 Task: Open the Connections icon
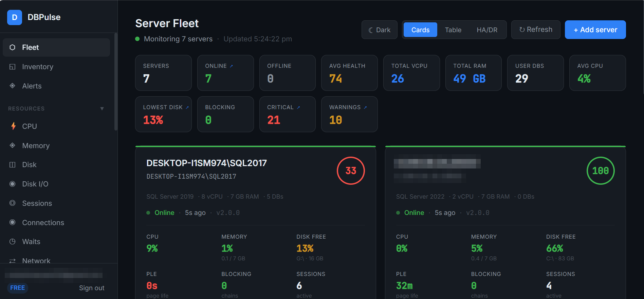click(13, 222)
